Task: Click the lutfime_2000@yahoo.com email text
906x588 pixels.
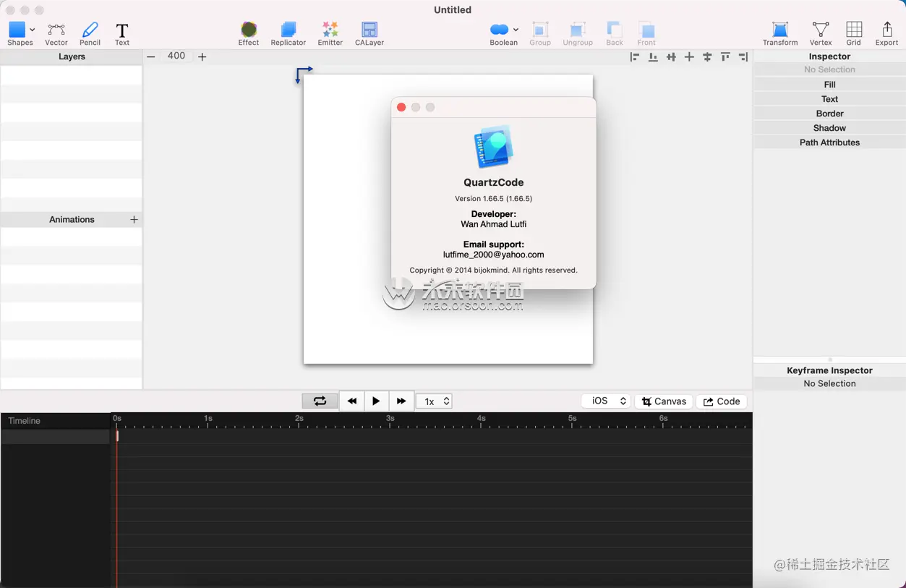Action: pos(494,255)
